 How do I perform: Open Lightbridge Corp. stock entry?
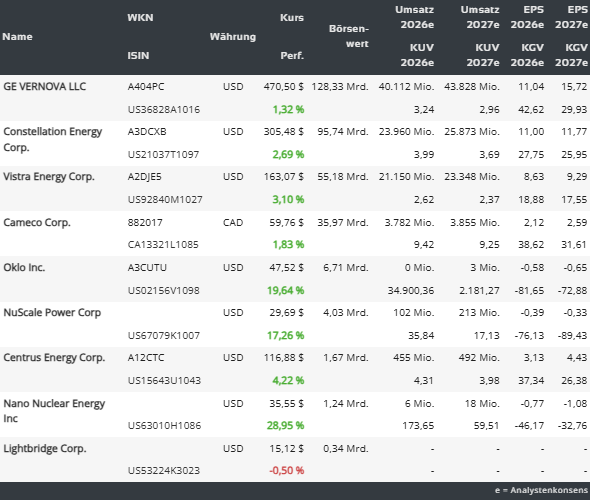[x=44, y=448]
